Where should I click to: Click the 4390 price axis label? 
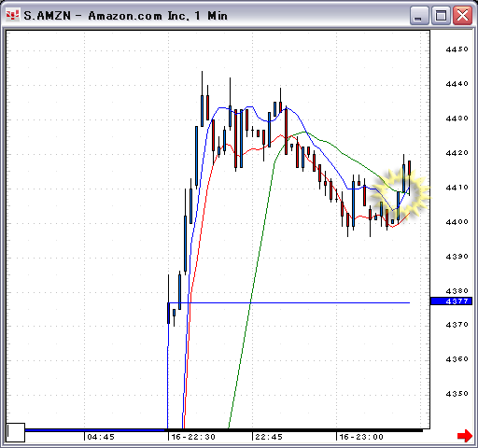[x=457, y=257]
